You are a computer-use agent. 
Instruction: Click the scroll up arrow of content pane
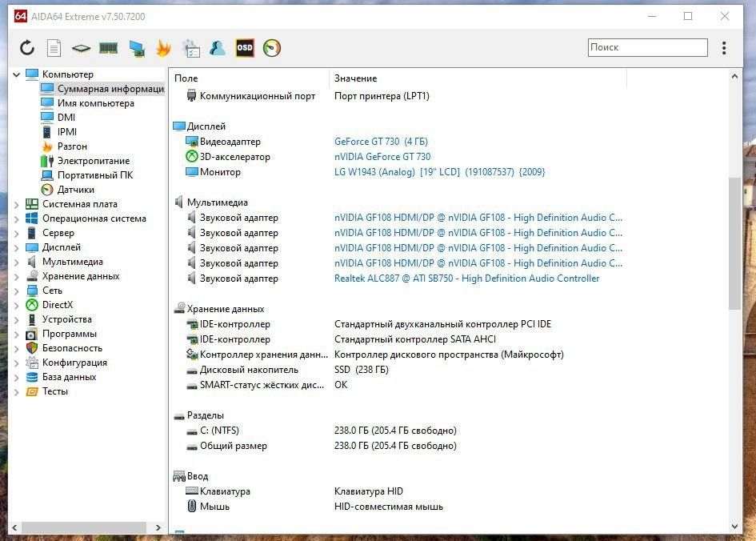734,76
